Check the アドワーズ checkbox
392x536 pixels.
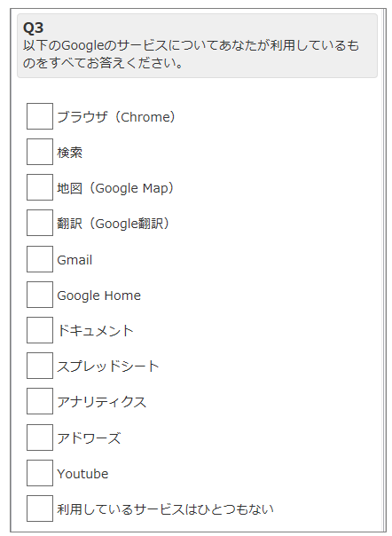40,437
